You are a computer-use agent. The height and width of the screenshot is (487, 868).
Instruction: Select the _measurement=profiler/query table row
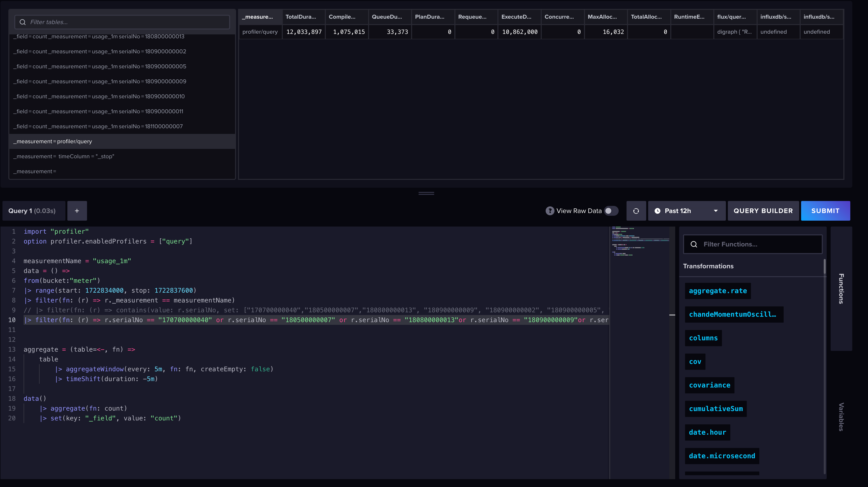[x=122, y=142]
